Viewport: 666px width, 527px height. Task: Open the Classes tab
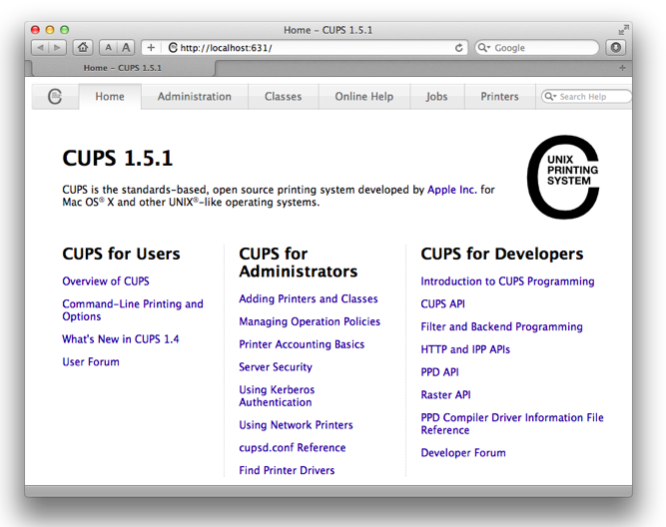point(283,96)
